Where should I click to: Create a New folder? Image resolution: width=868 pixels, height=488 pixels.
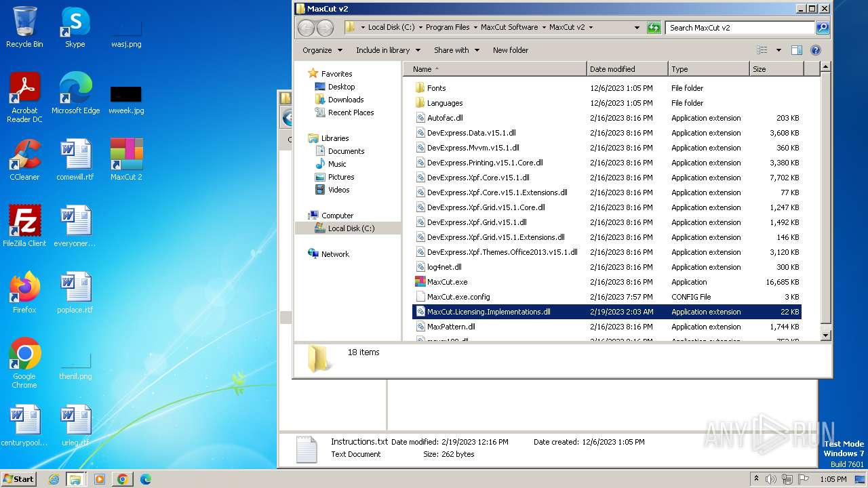coord(511,50)
